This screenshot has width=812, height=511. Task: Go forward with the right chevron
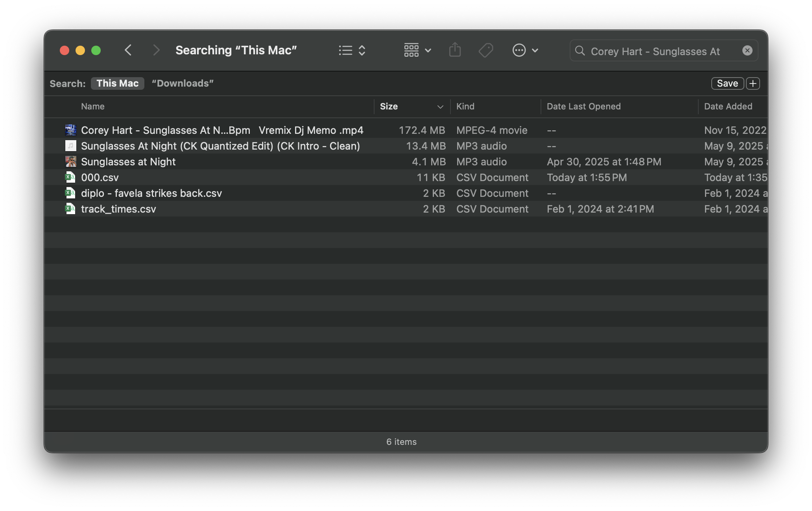(x=156, y=50)
